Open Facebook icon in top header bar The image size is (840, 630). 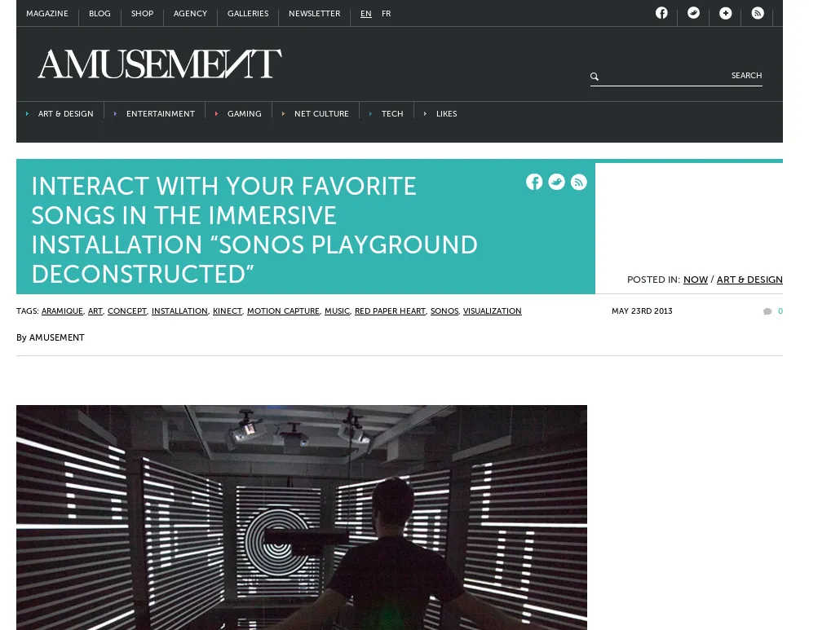point(661,13)
